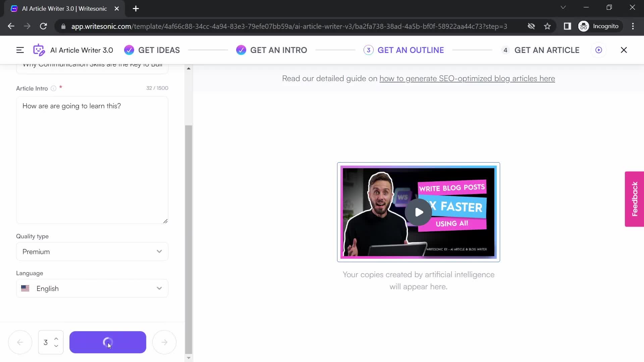644x362 pixels.
Task: Click the AI Article Writer logo icon
Action: click(39, 50)
